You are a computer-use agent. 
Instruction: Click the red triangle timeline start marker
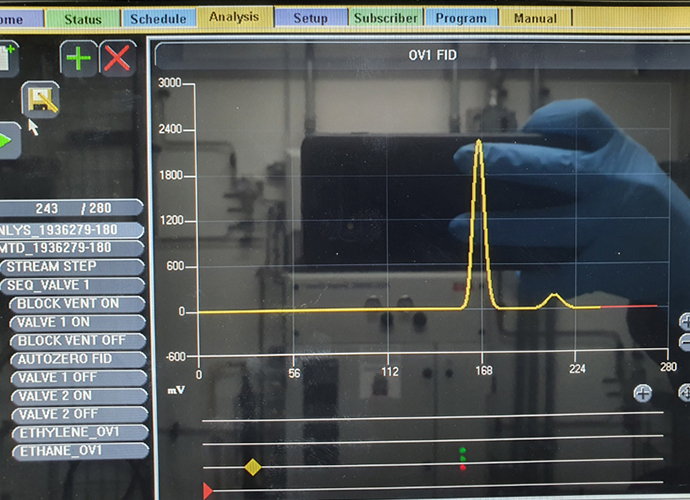(208, 490)
